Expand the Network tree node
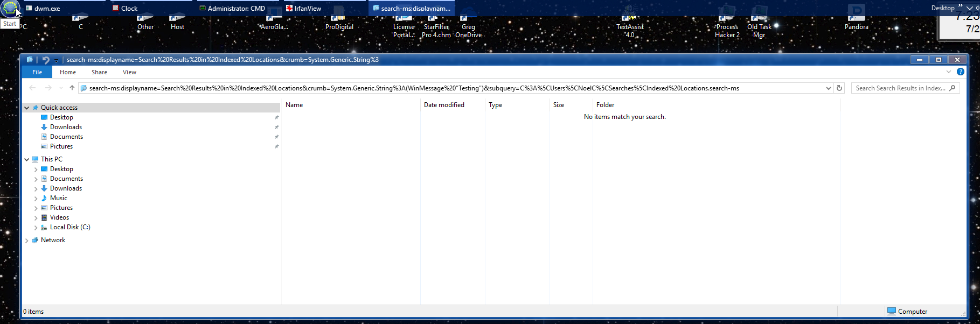980x324 pixels. click(x=26, y=241)
